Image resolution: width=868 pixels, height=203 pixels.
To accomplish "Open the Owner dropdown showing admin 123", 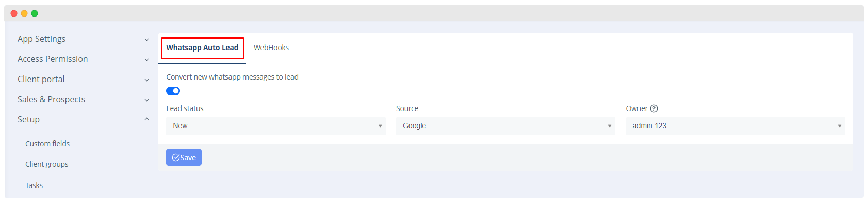I will click(735, 126).
